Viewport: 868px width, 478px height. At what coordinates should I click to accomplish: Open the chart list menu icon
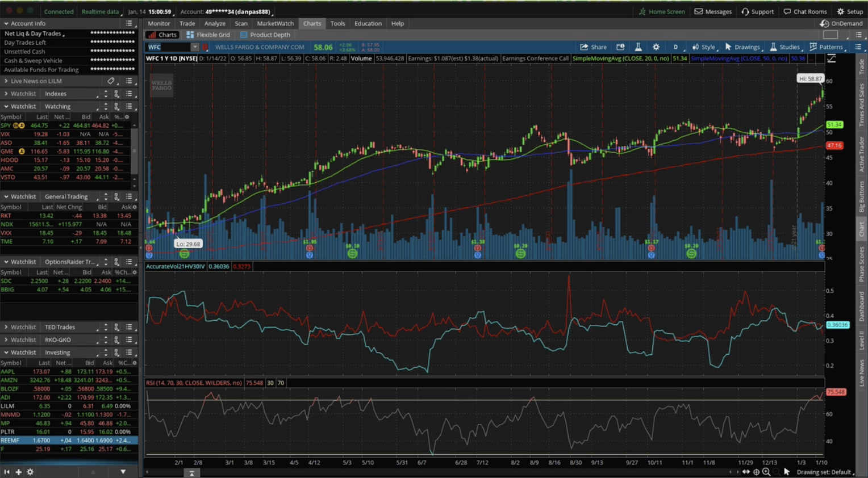click(x=858, y=47)
